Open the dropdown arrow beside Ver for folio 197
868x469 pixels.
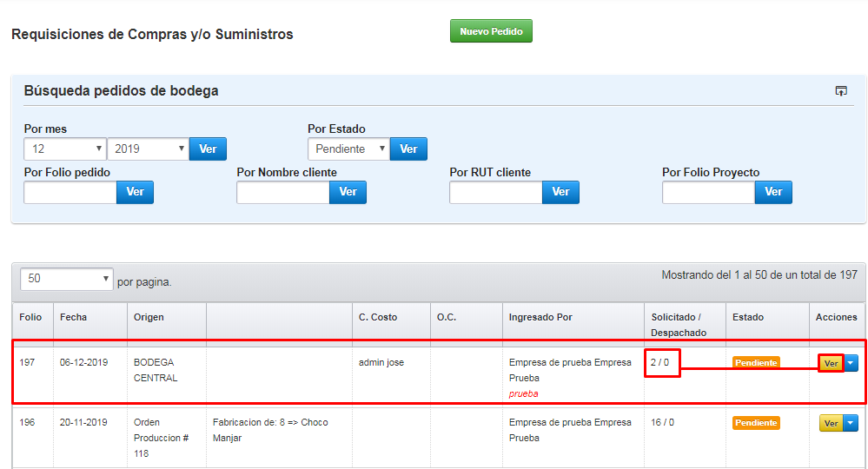tap(851, 363)
